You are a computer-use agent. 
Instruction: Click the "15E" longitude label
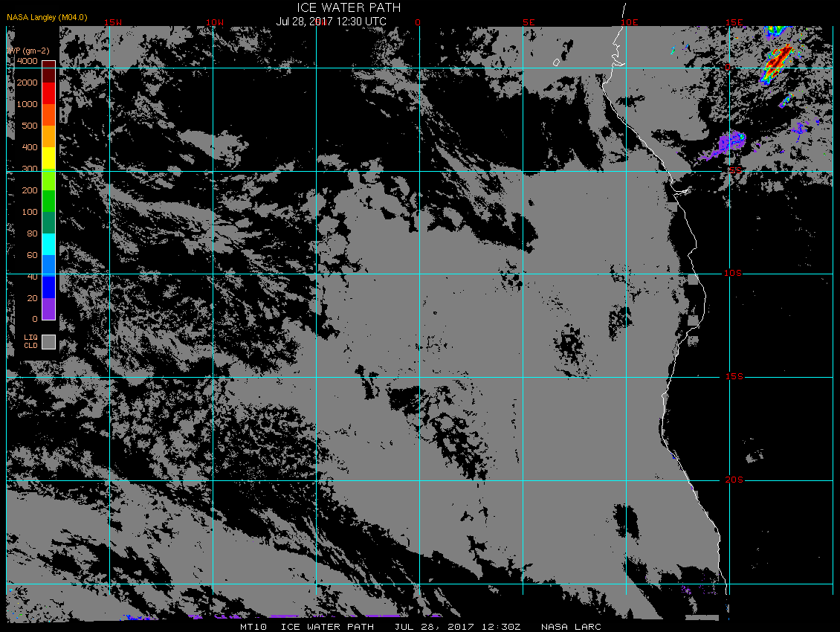(734, 22)
